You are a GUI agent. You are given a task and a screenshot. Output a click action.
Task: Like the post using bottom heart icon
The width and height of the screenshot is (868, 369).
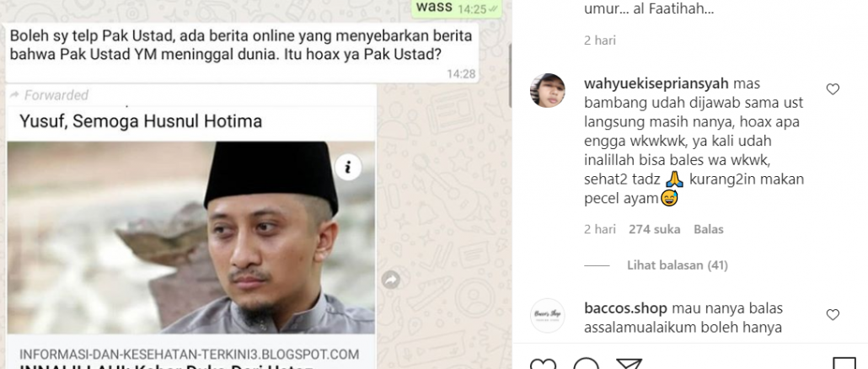click(543, 364)
